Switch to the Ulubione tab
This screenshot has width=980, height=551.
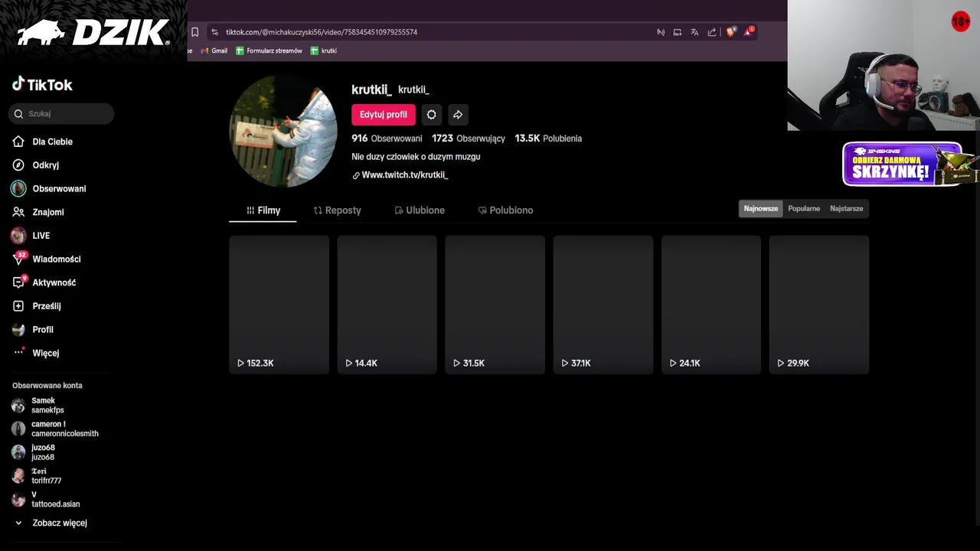[x=420, y=210]
